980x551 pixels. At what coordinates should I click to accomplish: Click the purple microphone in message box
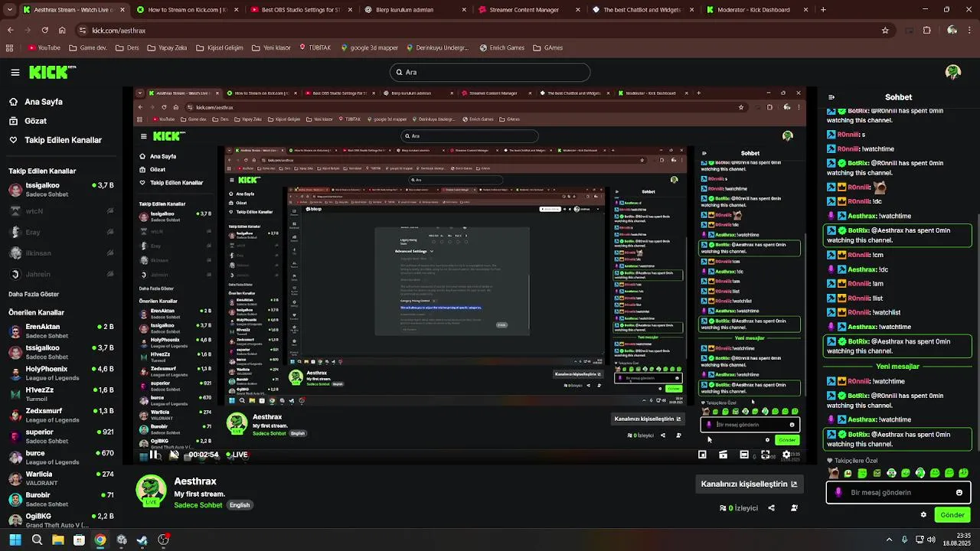[x=838, y=493]
